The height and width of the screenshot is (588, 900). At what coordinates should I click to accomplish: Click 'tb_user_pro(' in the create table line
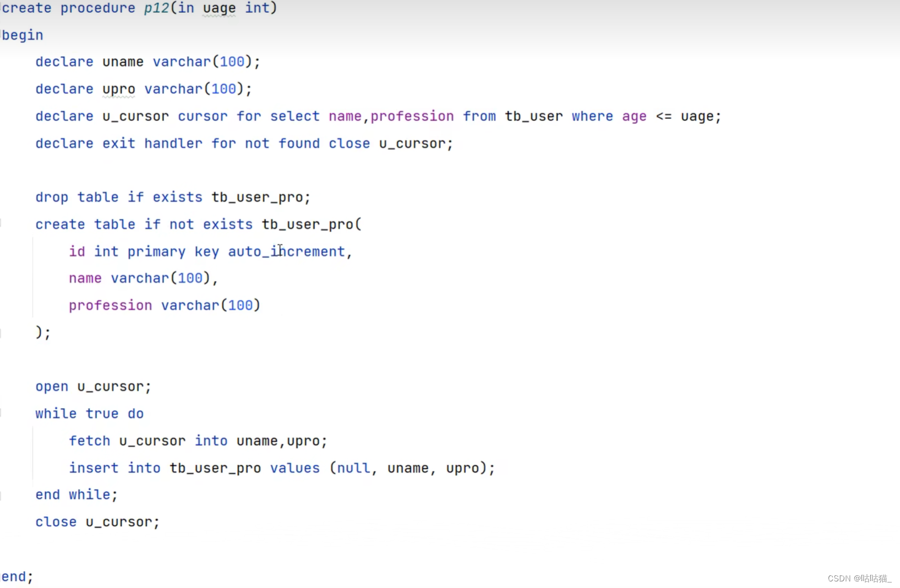[312, 224]
